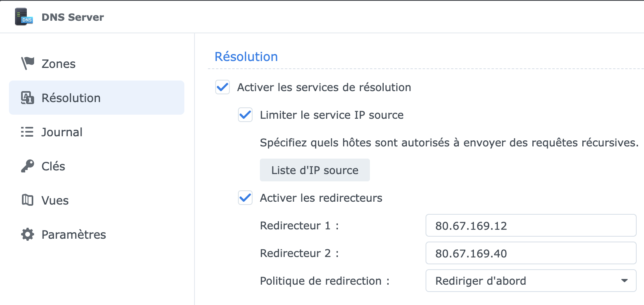Click the Clés key icon
The image size is (644, 305).
point(28,166)
